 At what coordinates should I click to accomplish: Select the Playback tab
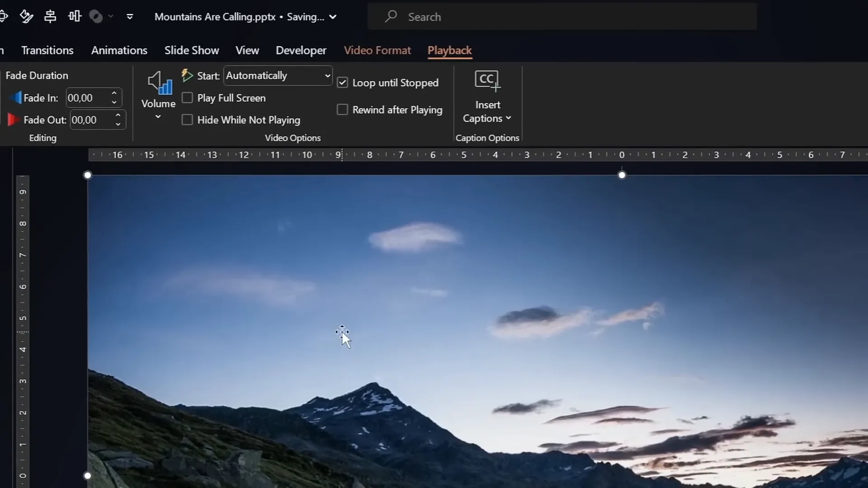pos(450,50)
